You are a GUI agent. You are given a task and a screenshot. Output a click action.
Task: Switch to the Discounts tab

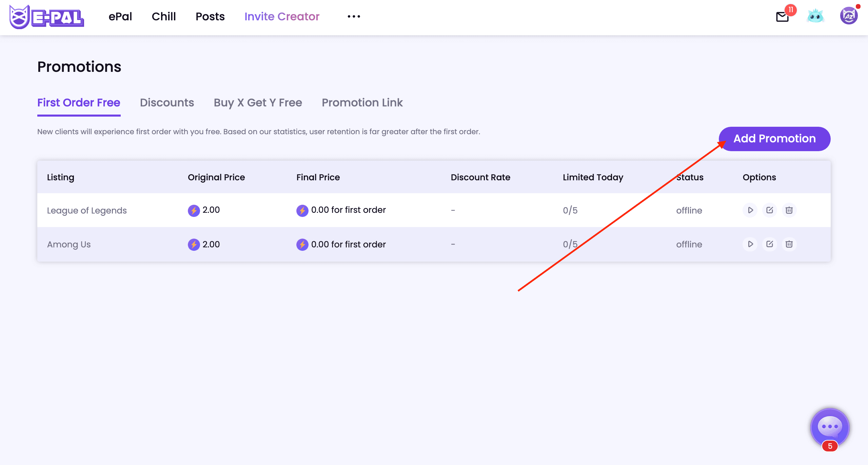pyautogui.click(x=167, y=103)
